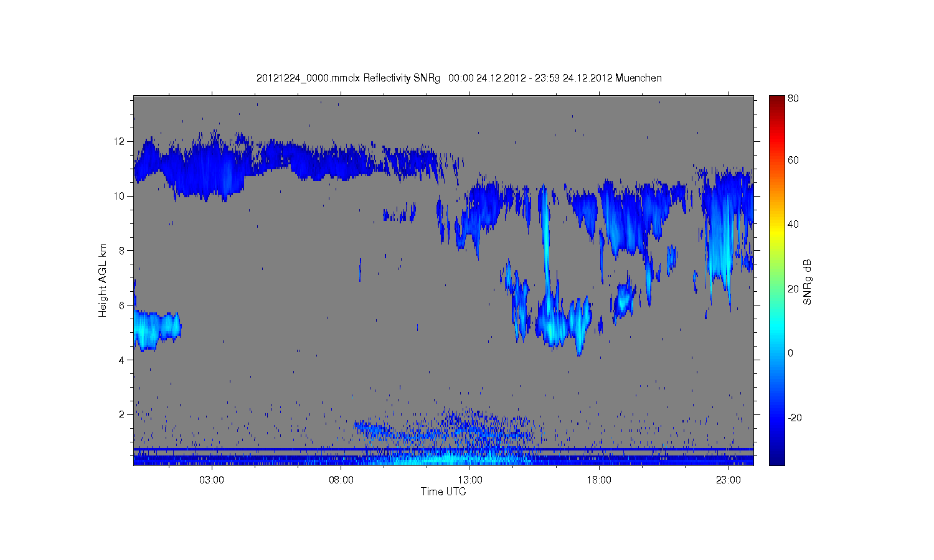Click the colorbar value 80
The height and width of the screenshot is (560, 934).
tap(793, 98)
